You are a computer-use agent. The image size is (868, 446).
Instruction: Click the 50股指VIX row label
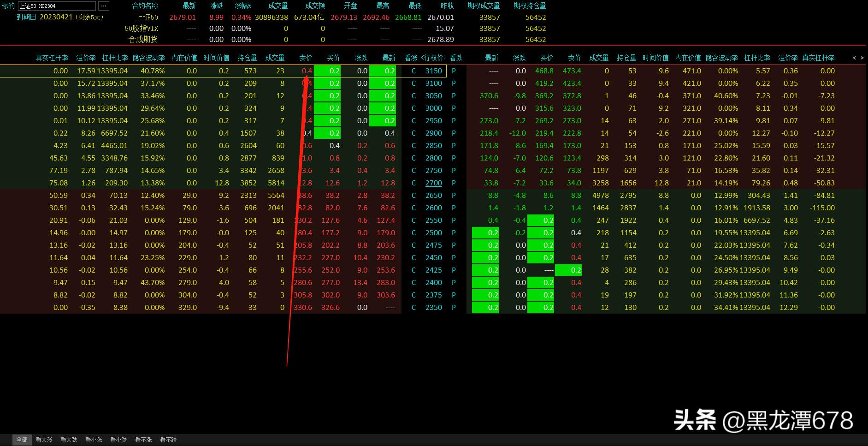(141, 29)
